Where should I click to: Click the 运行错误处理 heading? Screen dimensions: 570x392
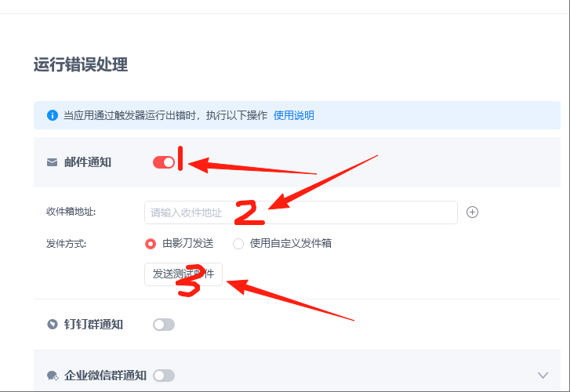click(x=81, y=65)
